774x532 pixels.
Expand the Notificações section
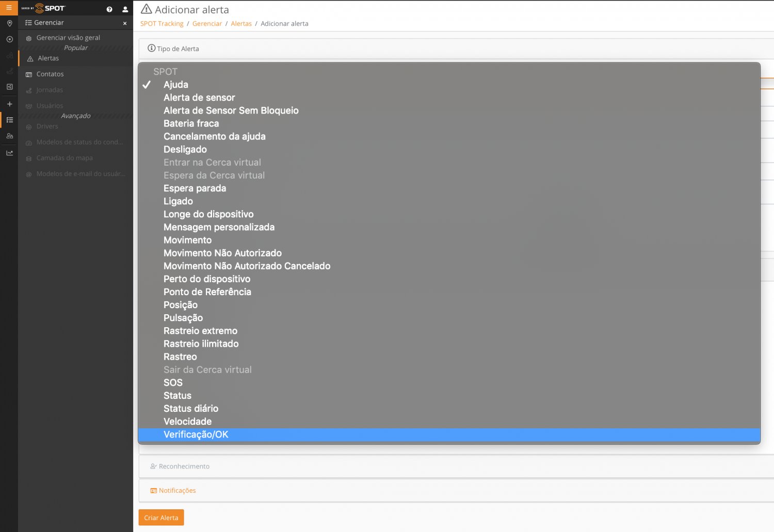(177, 491)
